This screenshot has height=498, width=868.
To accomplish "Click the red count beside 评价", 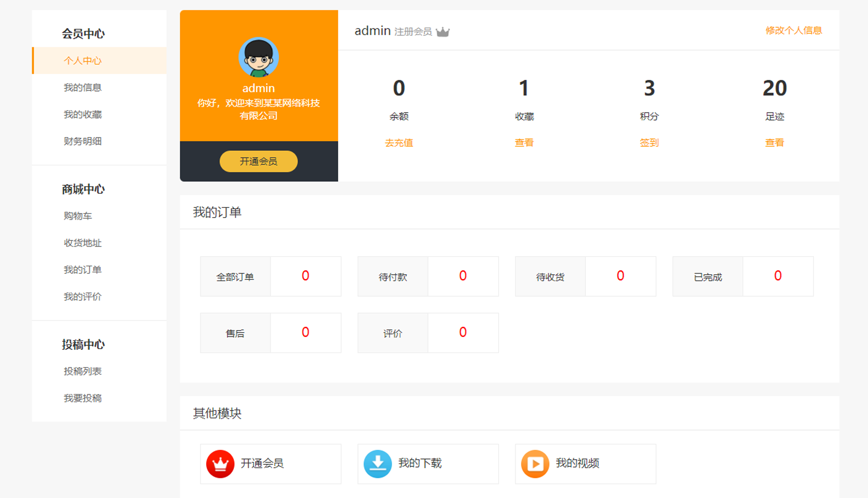I will (x=463, y=332).
